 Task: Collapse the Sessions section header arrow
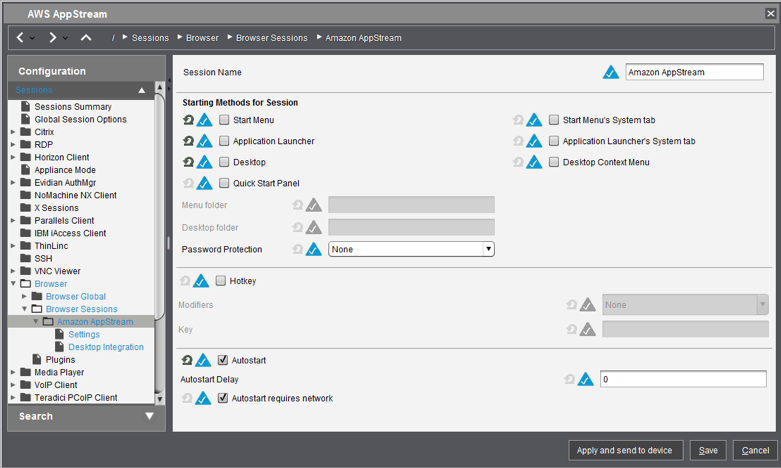[x=142, y=90]
